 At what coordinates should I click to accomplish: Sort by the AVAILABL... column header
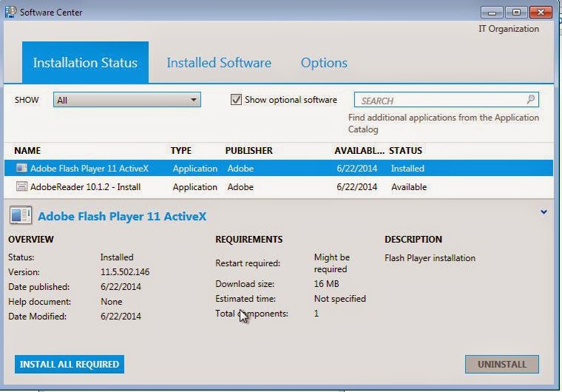[359, 151]
